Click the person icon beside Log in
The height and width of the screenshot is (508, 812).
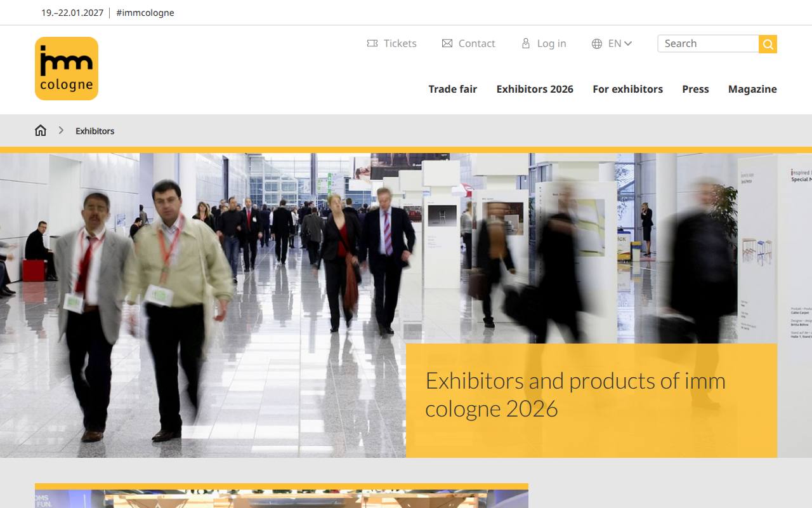click(526, 43)
